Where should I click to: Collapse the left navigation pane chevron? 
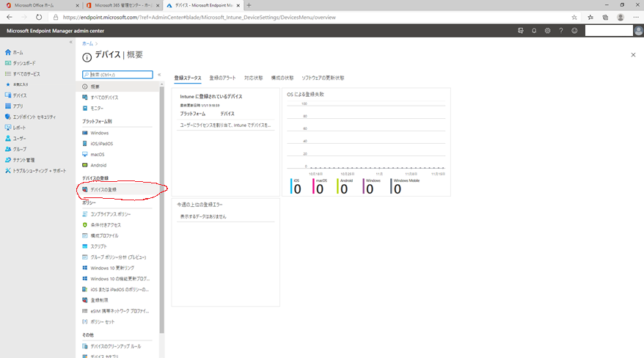pyautogui.click(x=70, y=42)
